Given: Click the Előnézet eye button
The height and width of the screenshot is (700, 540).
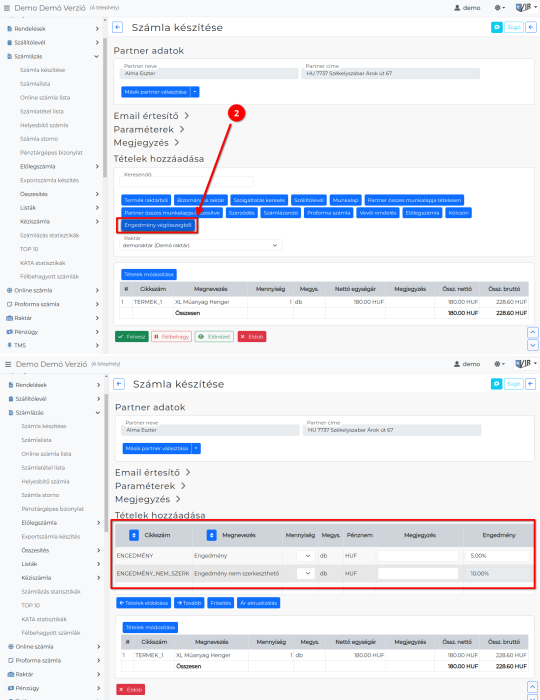Looking at the screenshot, I should [x=214, y=337].
